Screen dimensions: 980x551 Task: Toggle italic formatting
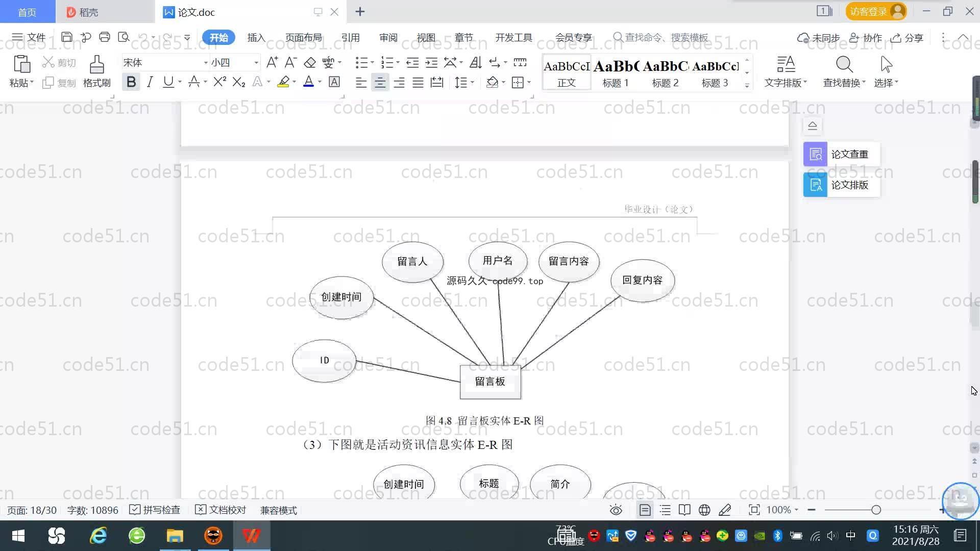[150, 82]
